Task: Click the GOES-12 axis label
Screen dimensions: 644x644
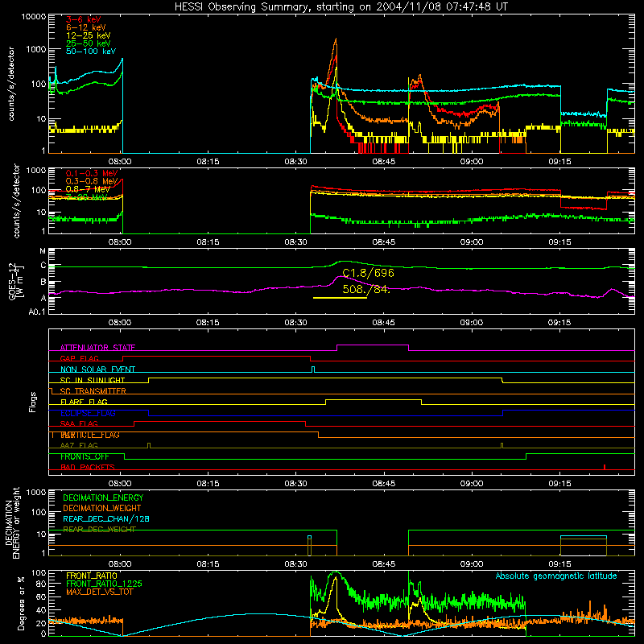Action: click(x=15, y=281)
